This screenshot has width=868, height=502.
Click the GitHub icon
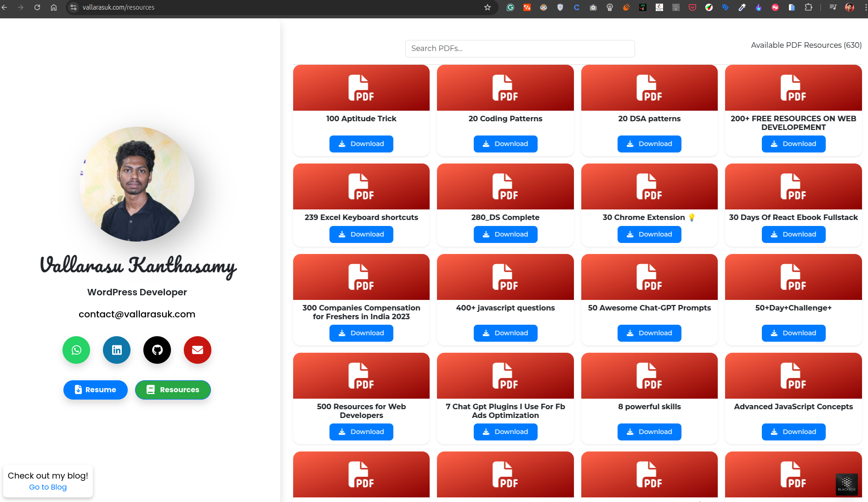pos(157,350)
